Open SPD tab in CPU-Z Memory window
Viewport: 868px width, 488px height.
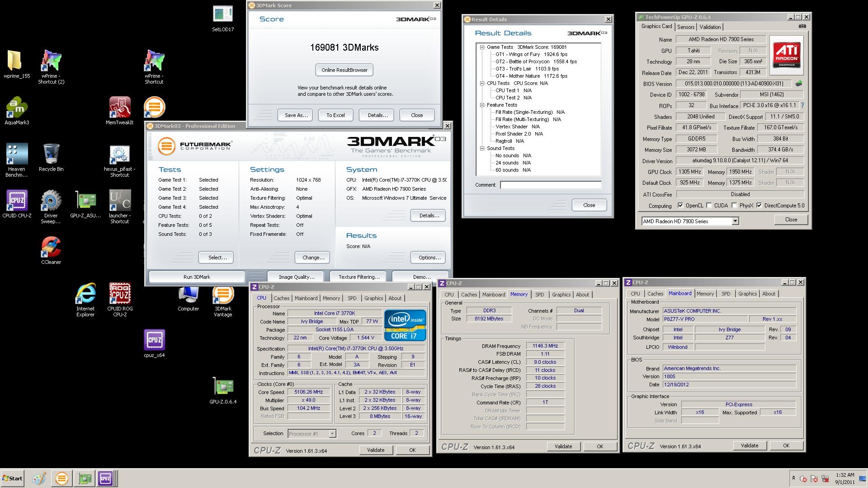pos(540,295)
